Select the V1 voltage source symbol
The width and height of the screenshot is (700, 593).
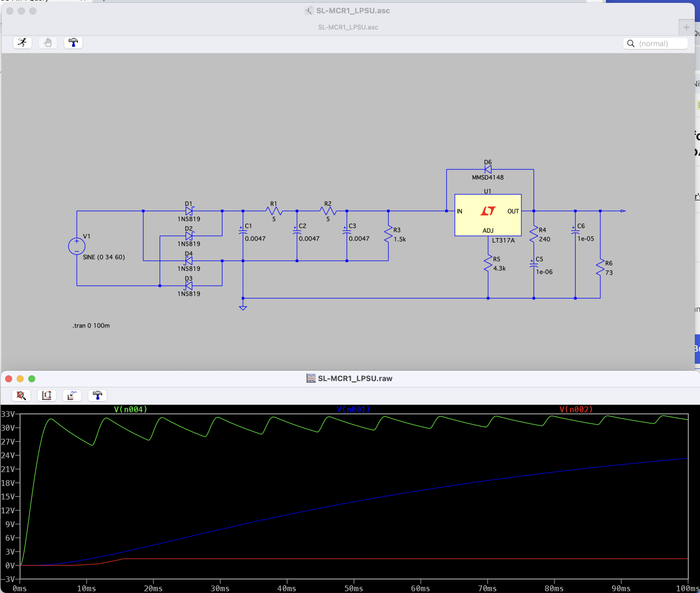(x=77, y=246)
